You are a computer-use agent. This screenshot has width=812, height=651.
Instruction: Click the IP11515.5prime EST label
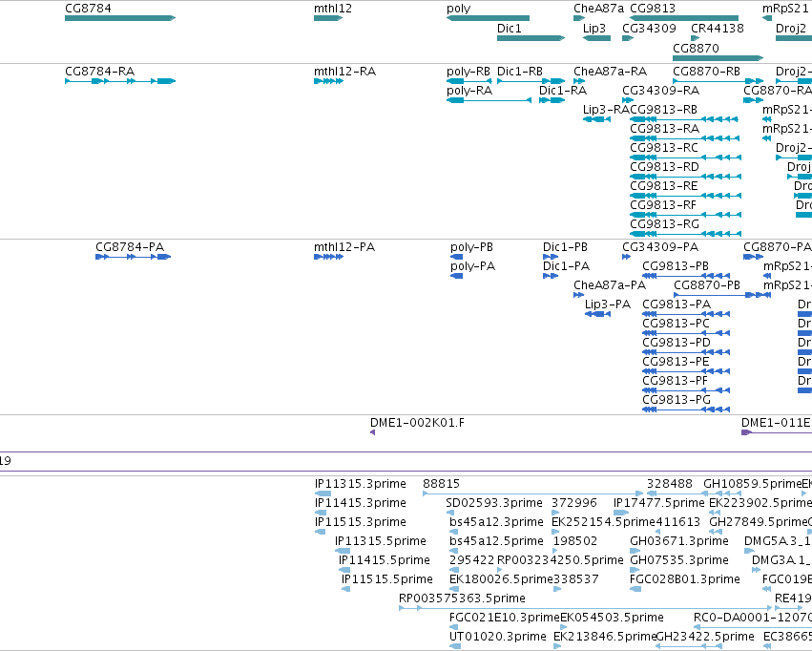click(386, 579)
